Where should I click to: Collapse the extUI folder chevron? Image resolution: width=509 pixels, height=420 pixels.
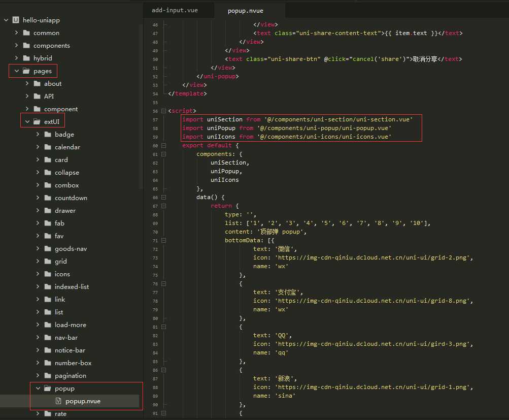point(27,122)
